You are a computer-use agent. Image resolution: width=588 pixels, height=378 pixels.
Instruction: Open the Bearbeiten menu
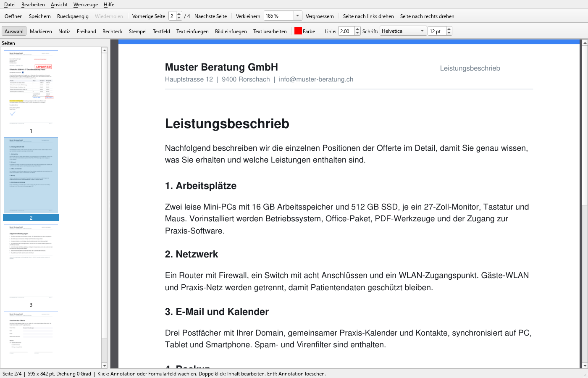[33, 5]
